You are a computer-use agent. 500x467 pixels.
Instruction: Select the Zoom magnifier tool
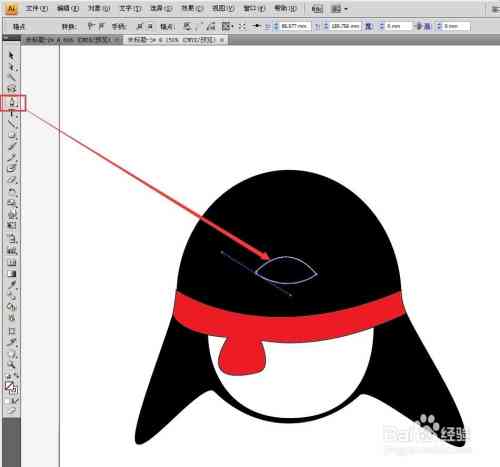[x=12, y=364]
